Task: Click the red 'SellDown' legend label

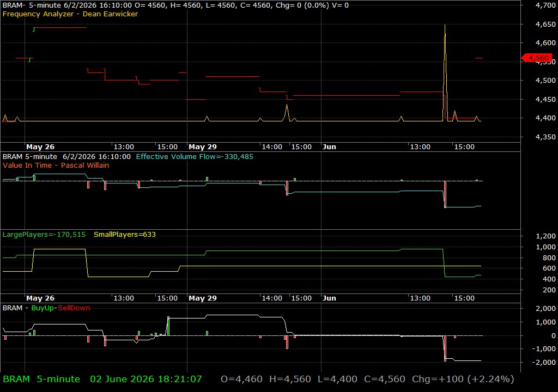Action: (x=74, y=308)
